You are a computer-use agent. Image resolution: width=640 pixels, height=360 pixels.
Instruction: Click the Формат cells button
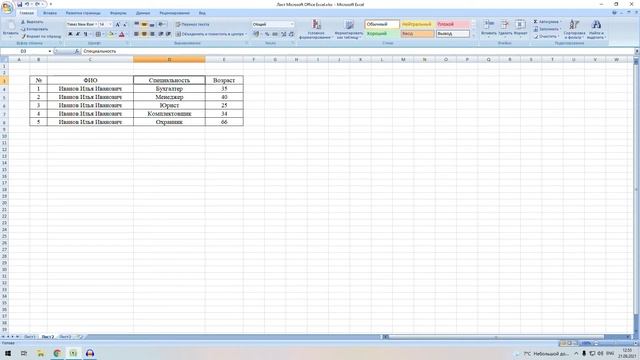[520, 28]
